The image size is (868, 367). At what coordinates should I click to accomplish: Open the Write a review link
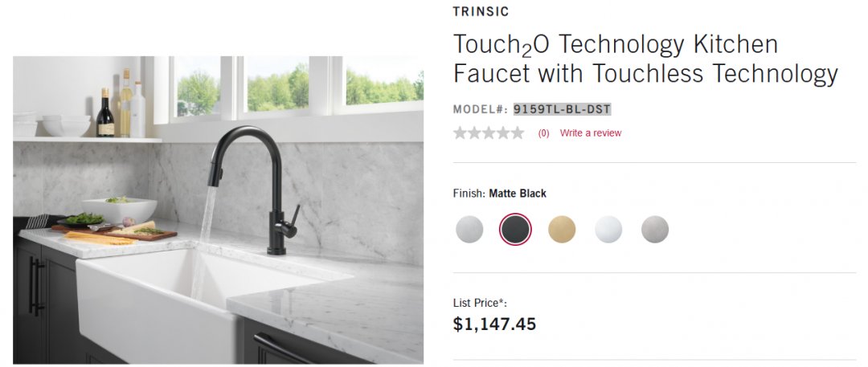point(591,133)
